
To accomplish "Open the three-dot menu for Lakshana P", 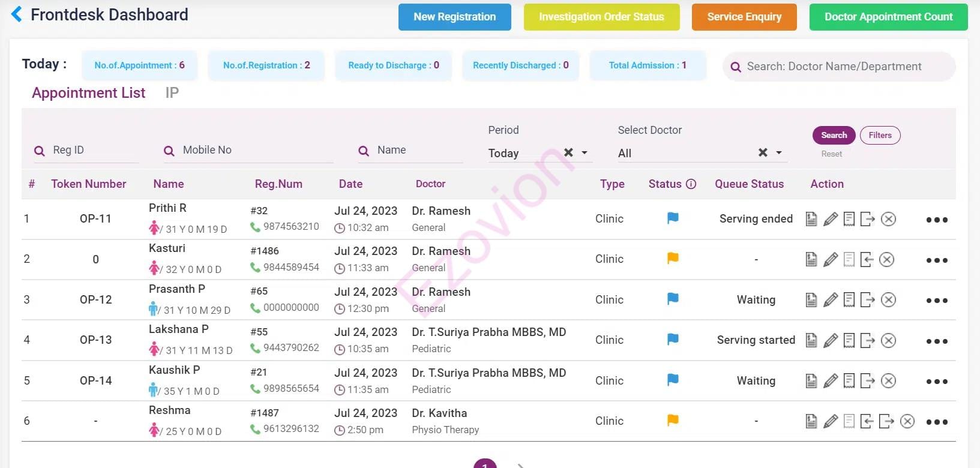I will [x=936, y=341].
